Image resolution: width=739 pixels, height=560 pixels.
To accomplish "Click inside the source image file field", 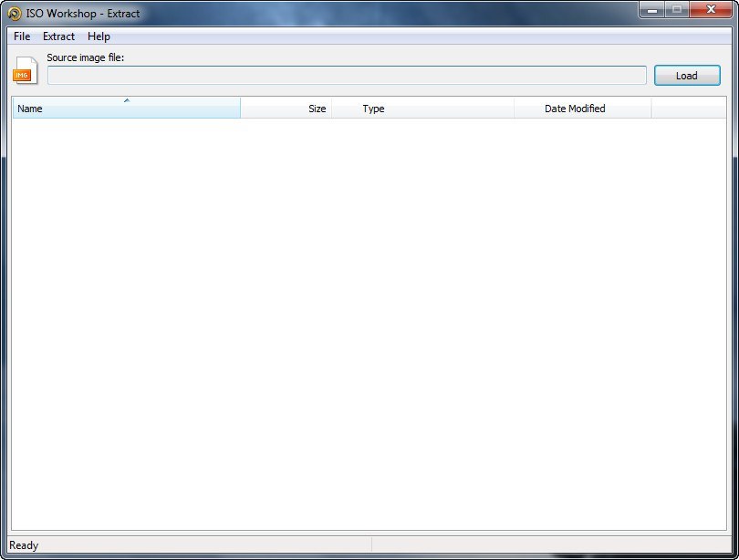I will 347,76.
